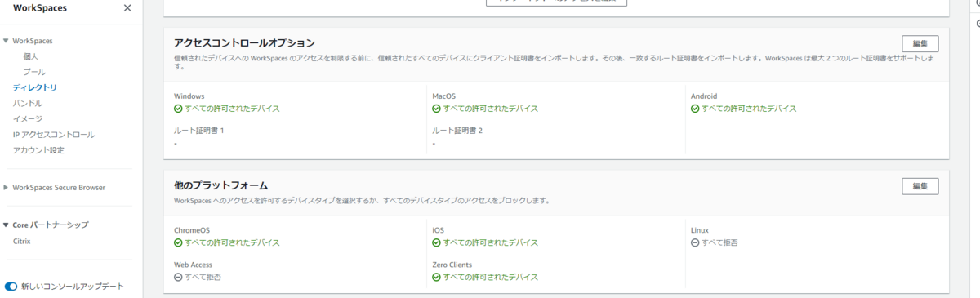
Task: Click the MacOS allowed-devices check icon
Action: pyautogui.click(x=436, y=109)
